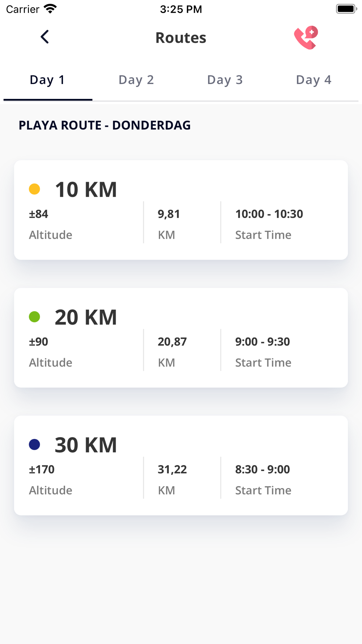362x644 pixels.
Task: Switch to the Day 3 tab
Action: point(225,80)
